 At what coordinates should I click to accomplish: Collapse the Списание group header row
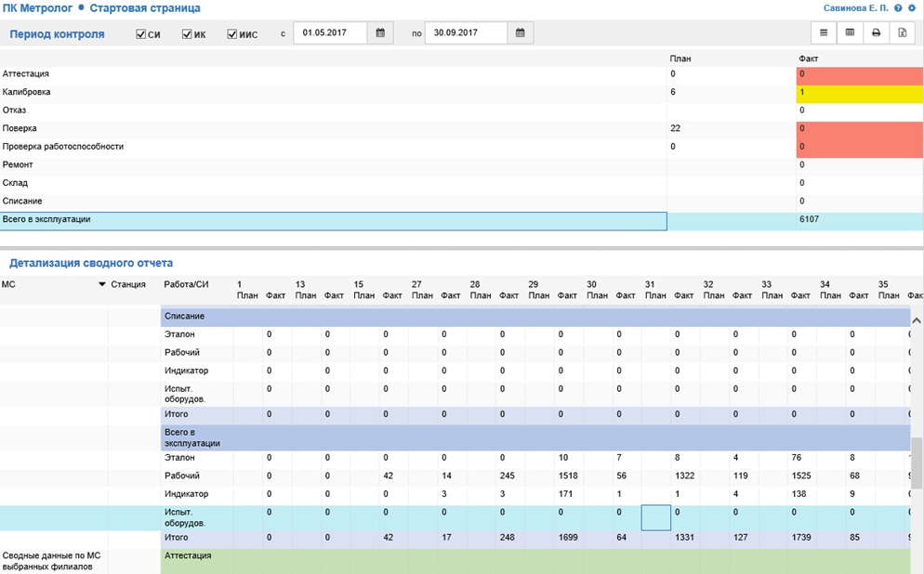(185, 317)
